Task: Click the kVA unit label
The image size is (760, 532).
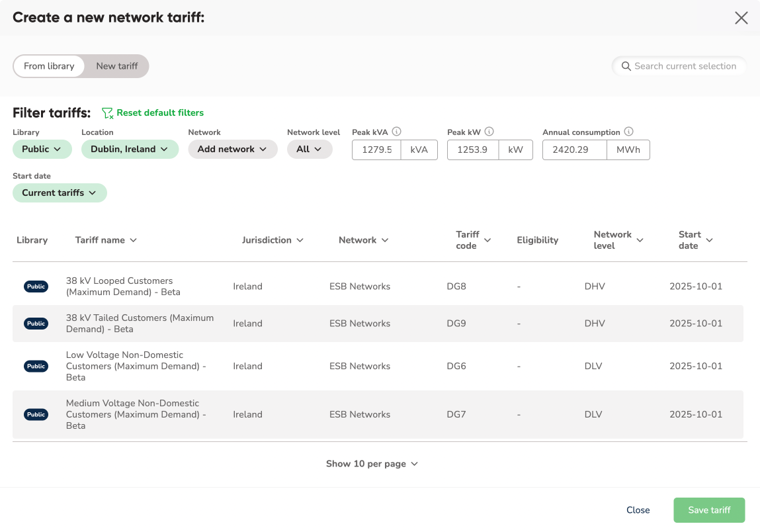Action: tap(419, 150)
